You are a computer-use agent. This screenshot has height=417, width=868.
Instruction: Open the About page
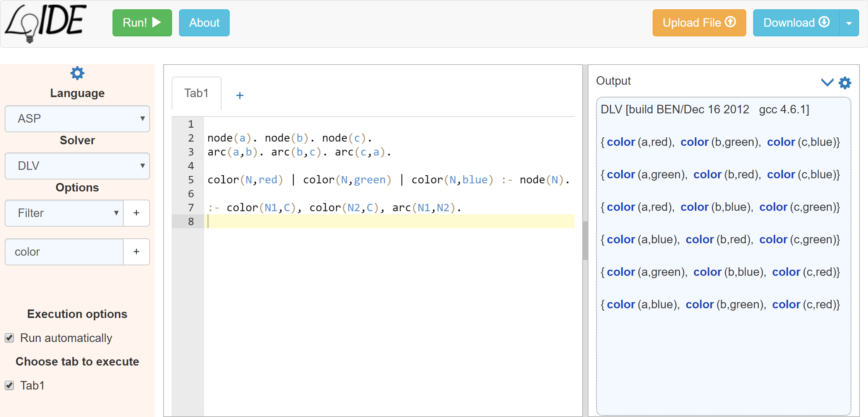(x=204, y=23)
